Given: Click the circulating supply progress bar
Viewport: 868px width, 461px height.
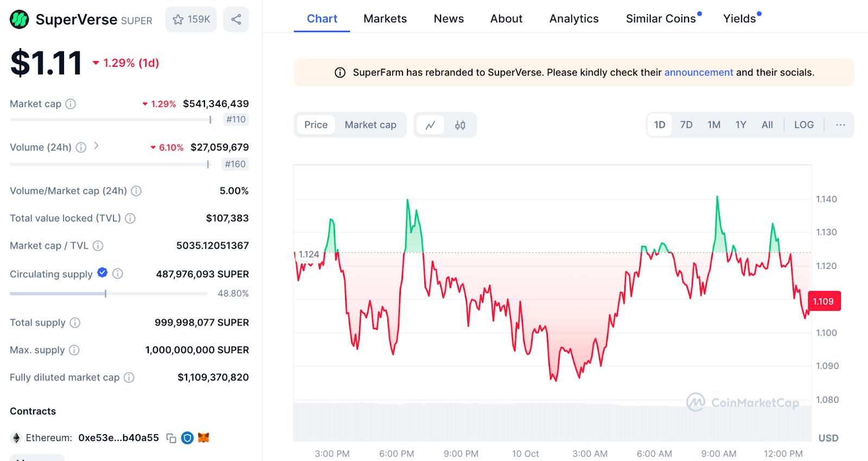Looking at the screenshot, I should [108, 294].
